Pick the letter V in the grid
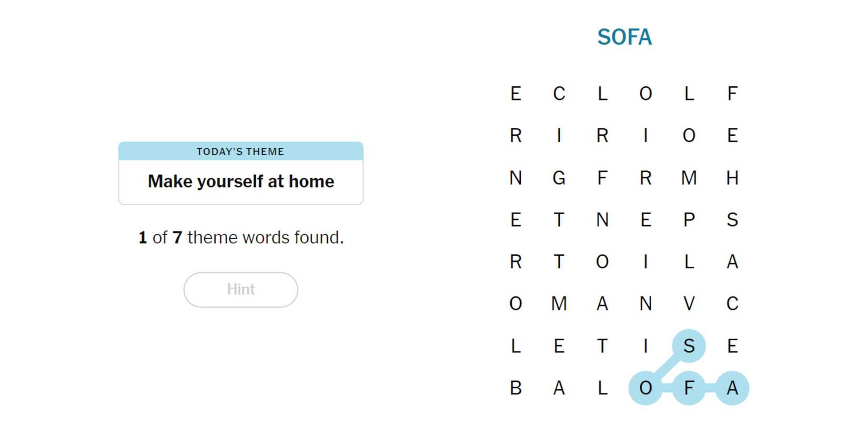Viewport: 868px width, 434px height. tap(689, 304)
